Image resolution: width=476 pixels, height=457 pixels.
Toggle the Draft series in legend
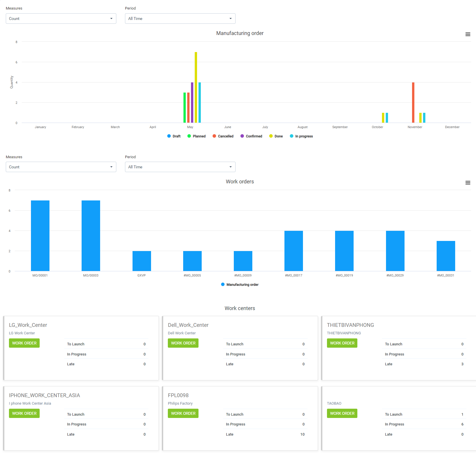[x=174, y=136]
